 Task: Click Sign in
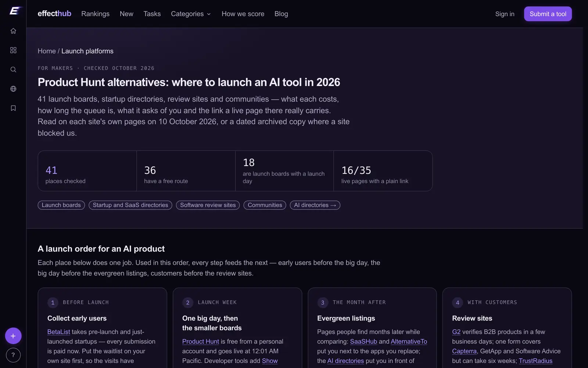(x=505, y=14)
